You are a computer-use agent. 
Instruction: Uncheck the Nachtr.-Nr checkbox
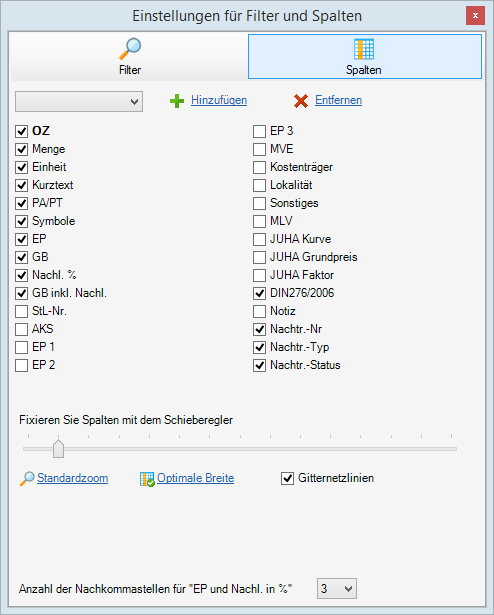tap(259, 329)
